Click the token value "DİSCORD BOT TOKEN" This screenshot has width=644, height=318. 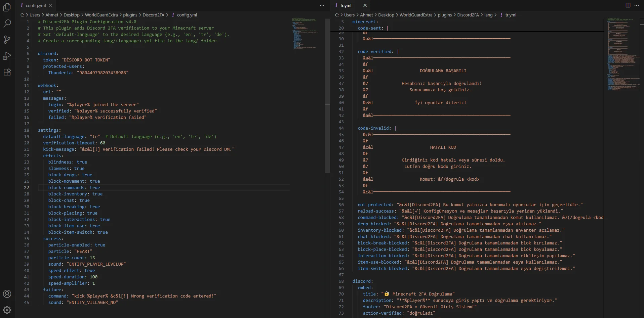(86, 60)
